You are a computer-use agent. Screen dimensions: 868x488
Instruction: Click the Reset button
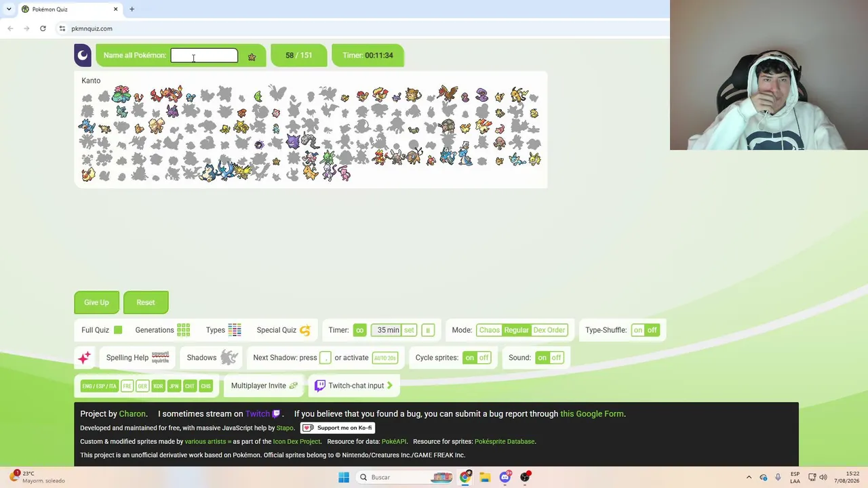pos(146,302)
